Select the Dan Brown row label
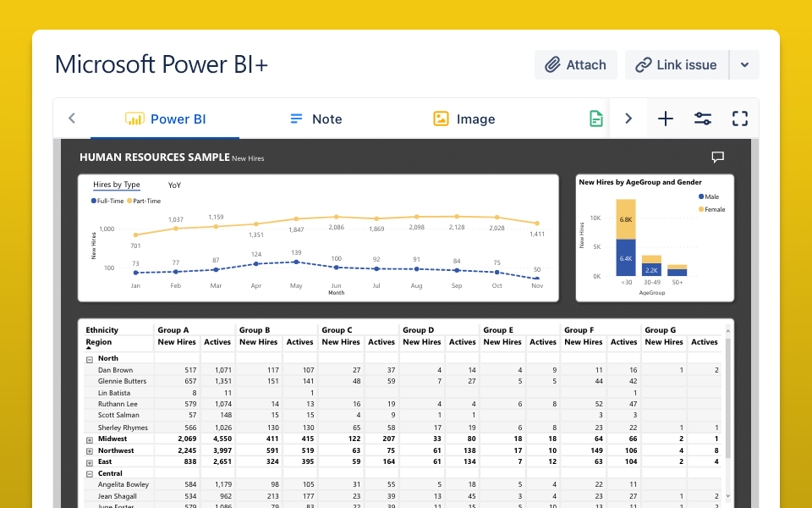This screenshot has height=508, width=812. click(116, 370)
